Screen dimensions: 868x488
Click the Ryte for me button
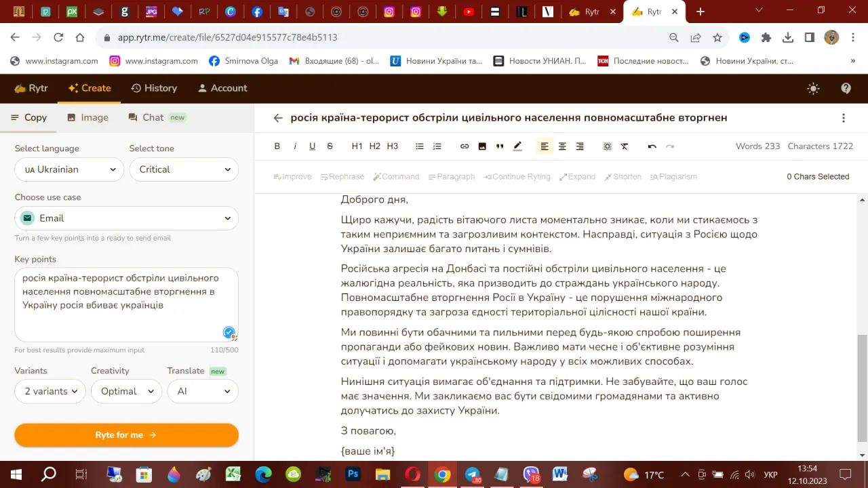[126, 435]
